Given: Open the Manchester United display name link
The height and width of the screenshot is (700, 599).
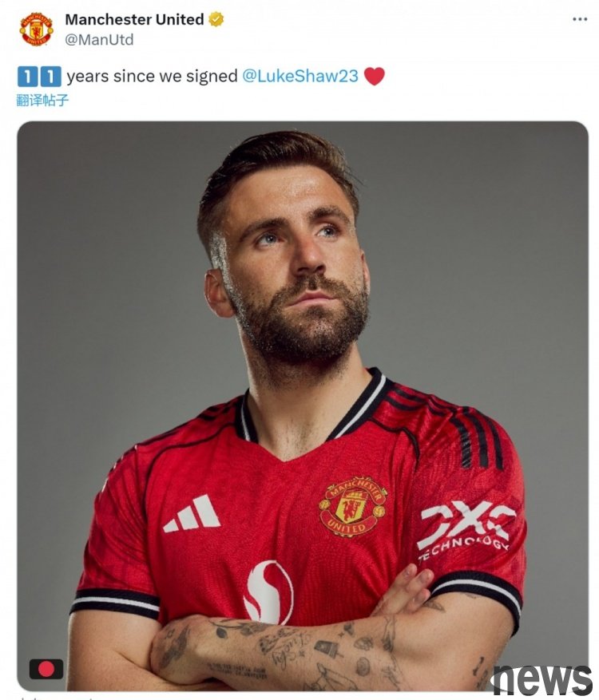Looking at the screenshot, I should coord(134,20).
